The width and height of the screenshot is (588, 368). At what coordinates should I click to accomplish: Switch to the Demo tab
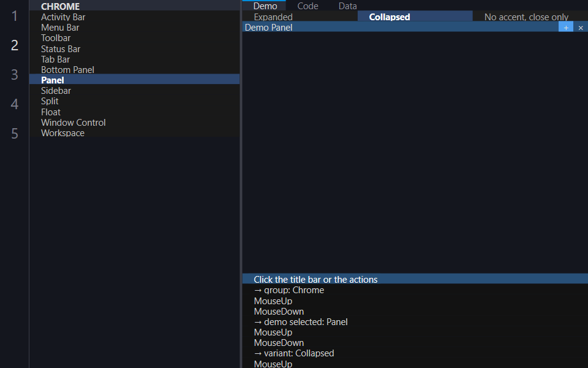(265, 6)
